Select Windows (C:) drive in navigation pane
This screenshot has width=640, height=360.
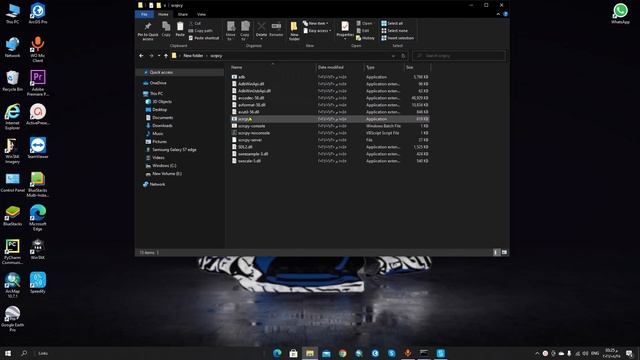point(164,166)
